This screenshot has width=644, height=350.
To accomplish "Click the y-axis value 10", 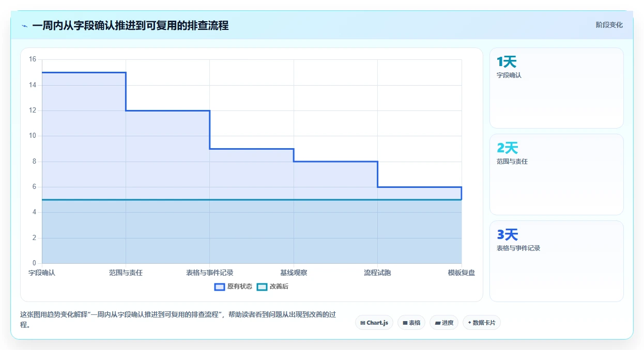I will click(x=32, y=136).
